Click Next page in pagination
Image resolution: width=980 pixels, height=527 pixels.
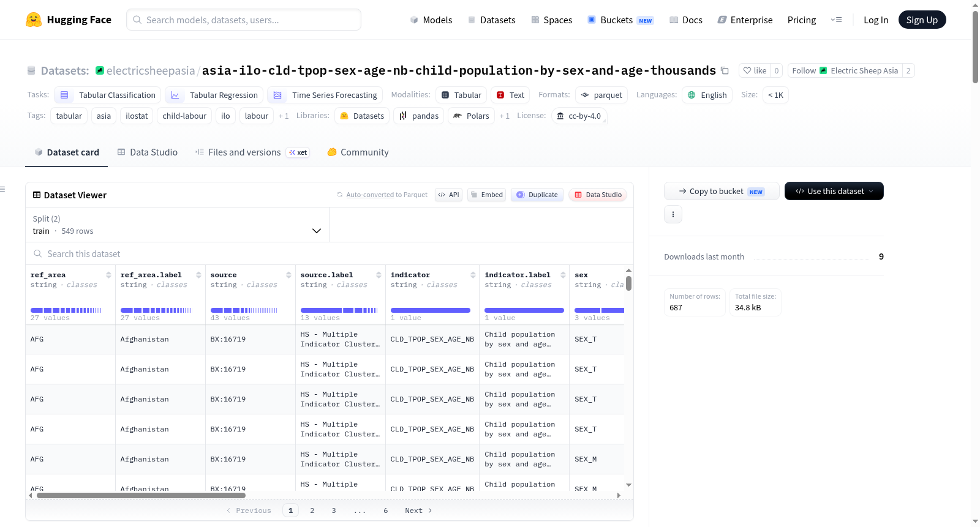pos(418,510)
